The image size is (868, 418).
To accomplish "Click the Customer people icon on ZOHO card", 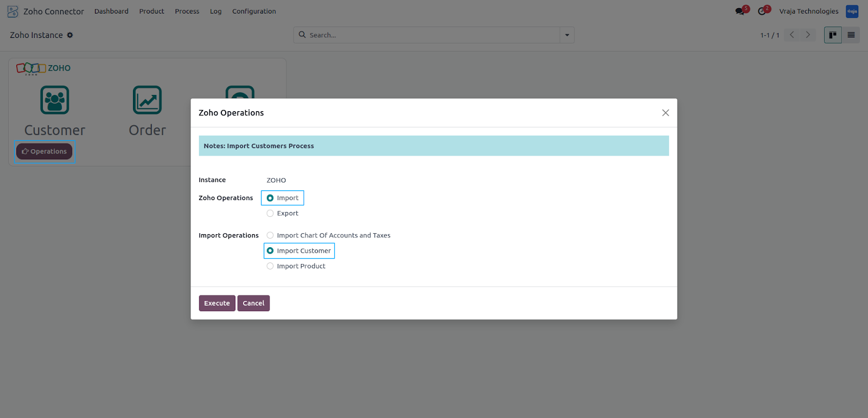I will pos(55,100).
